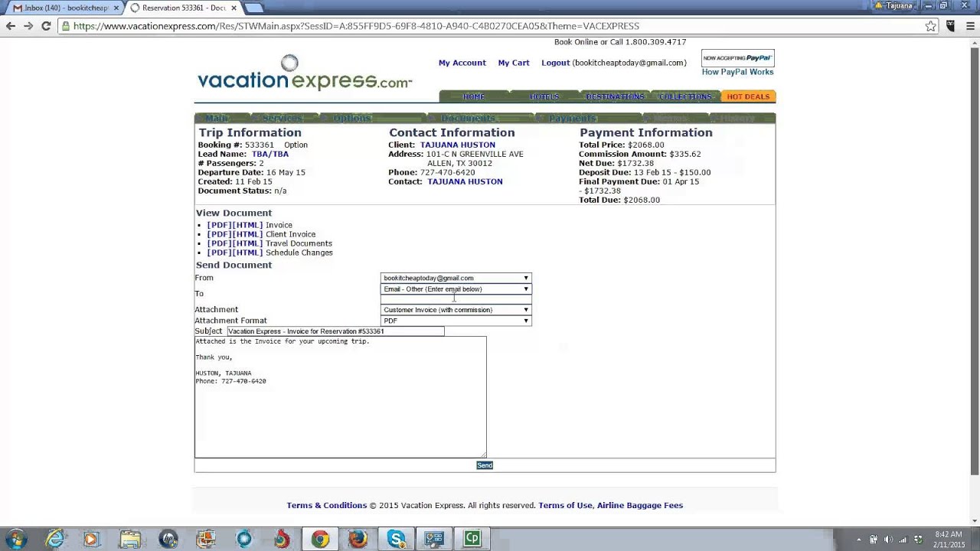The image size is (980, 551).
Task: Click into the email message body
Action: click(x=341, y=396)
